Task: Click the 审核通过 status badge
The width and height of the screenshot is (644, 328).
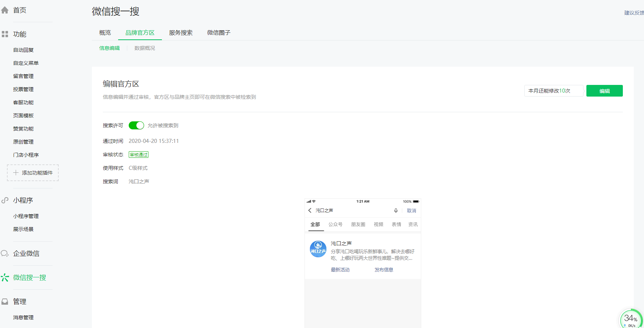Action: [x=139, y=155]
